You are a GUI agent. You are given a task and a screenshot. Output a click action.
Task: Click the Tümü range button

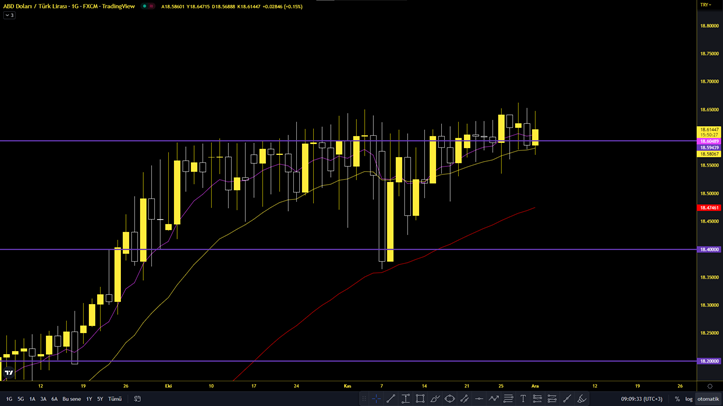115,399
